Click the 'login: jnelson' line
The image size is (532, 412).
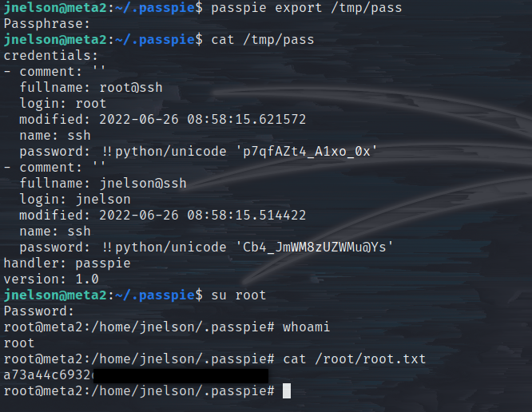click(75, 200)
